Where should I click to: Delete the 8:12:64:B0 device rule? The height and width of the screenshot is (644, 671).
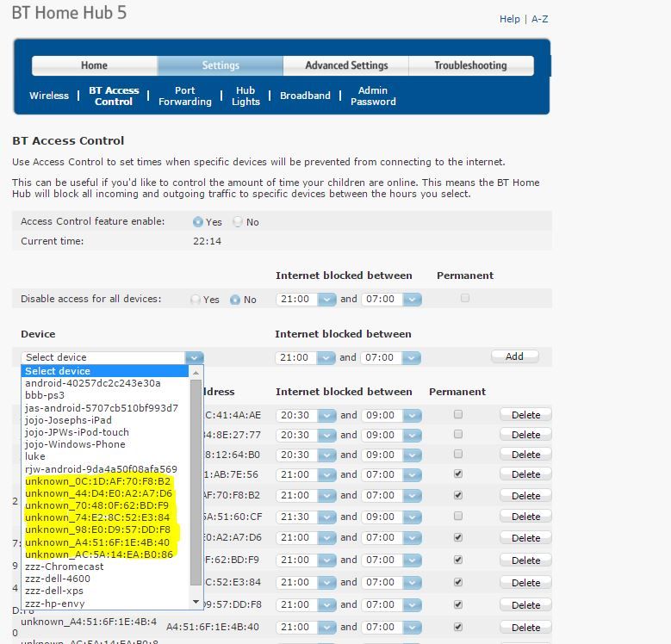pos(525,454)
